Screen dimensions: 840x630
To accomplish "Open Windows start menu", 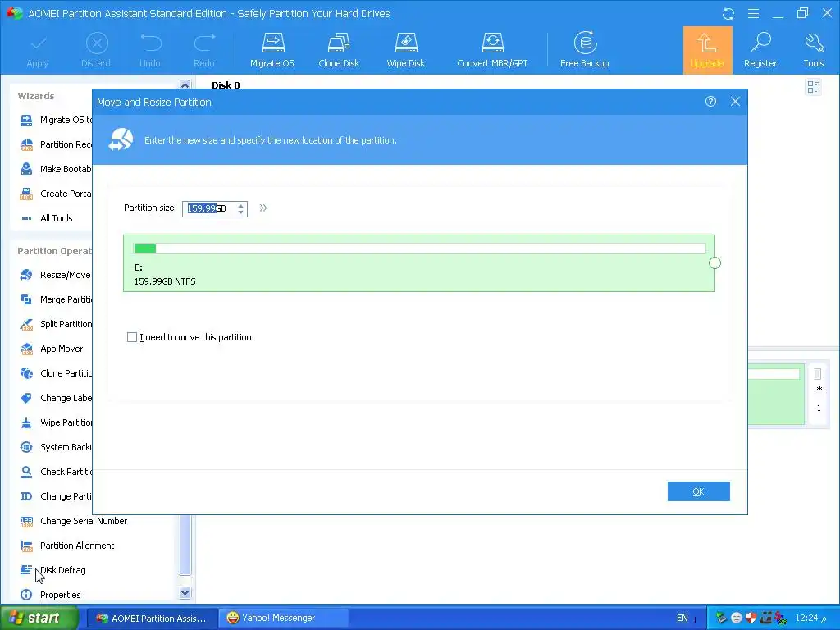I will click(x=39, y=618).
